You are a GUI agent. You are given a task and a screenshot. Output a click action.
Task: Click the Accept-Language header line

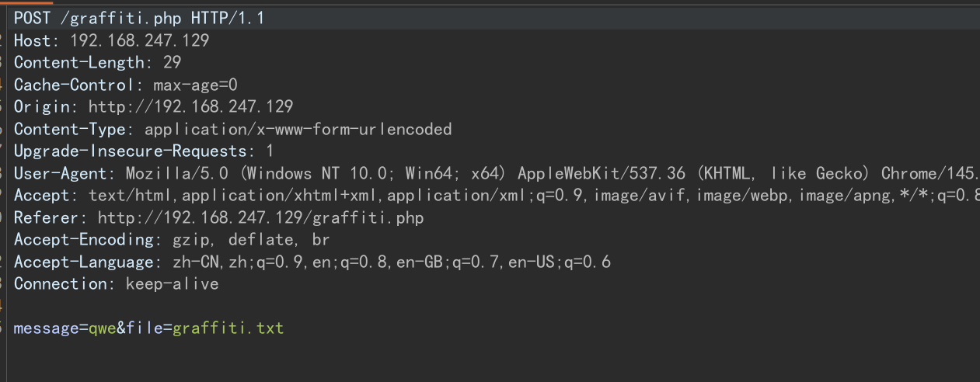point(311,262)
